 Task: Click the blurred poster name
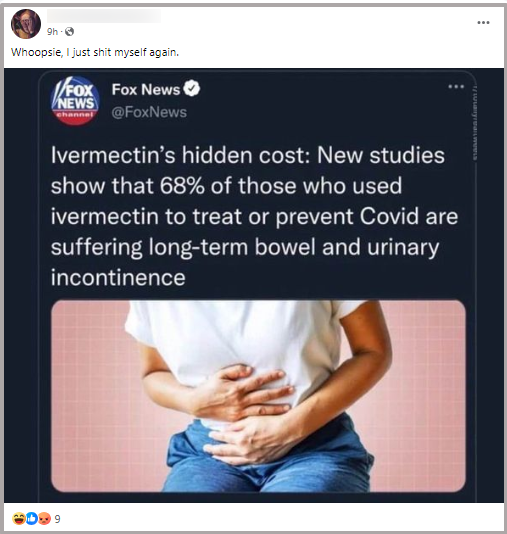[x=104, y=16]
